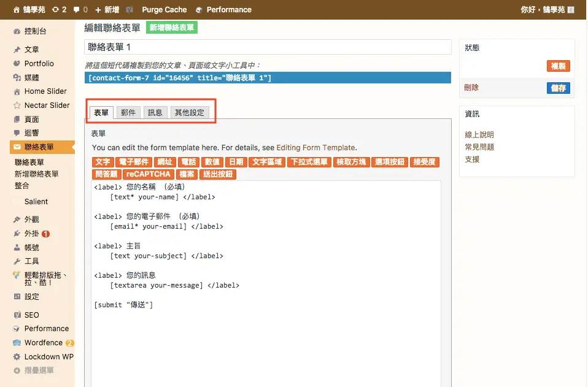The image size is (588, 387).
Task: Switch to the 訊息 tab
Action: pos(155,112)
